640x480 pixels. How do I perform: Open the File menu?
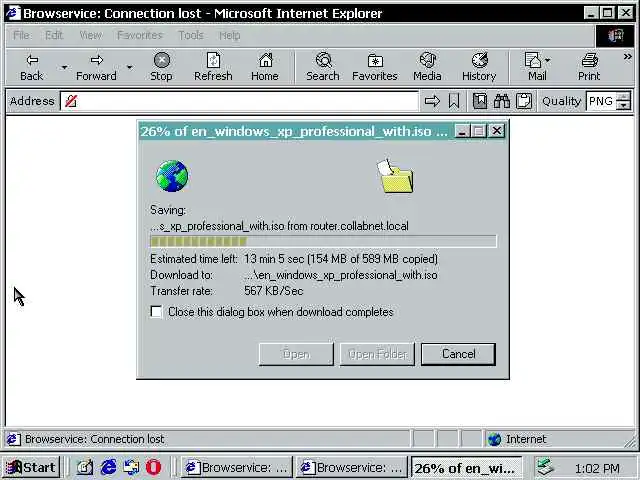[x=21, y=36]
